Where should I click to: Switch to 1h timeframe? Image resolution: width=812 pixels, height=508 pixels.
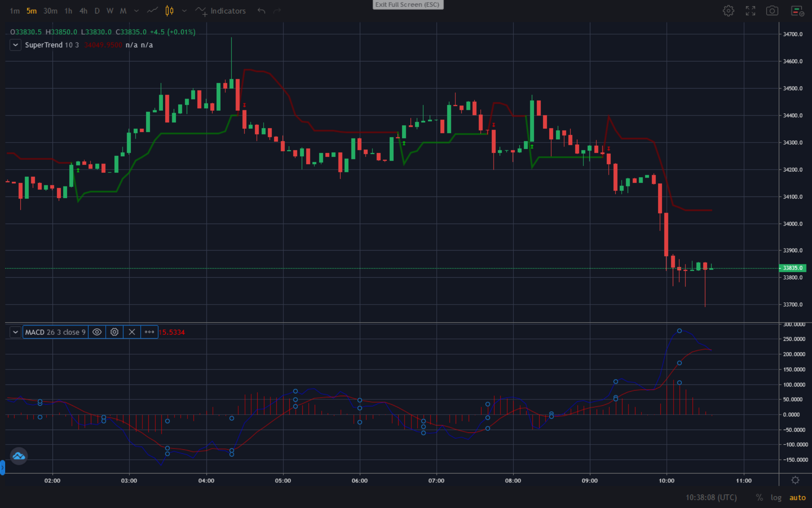(68, 11)
